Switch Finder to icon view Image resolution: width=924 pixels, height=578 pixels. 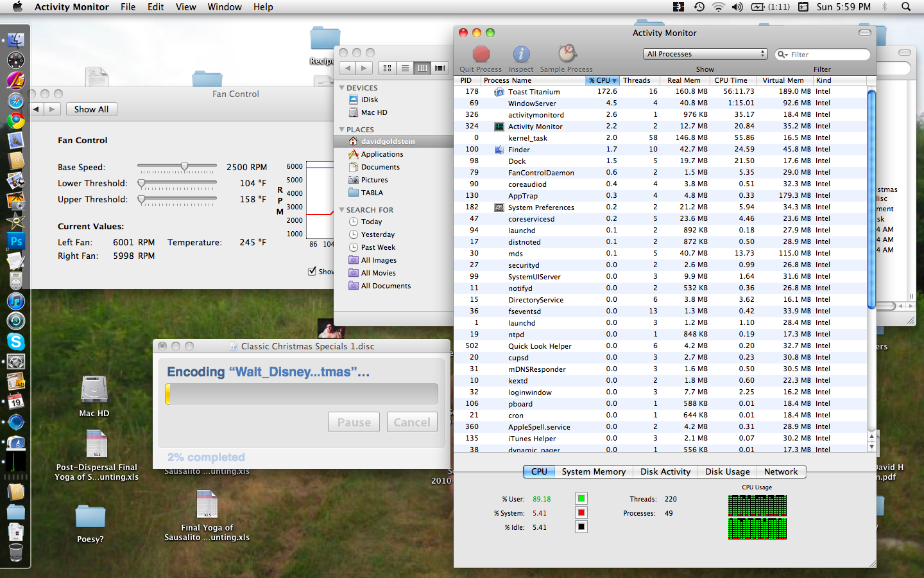pos(387,67)
